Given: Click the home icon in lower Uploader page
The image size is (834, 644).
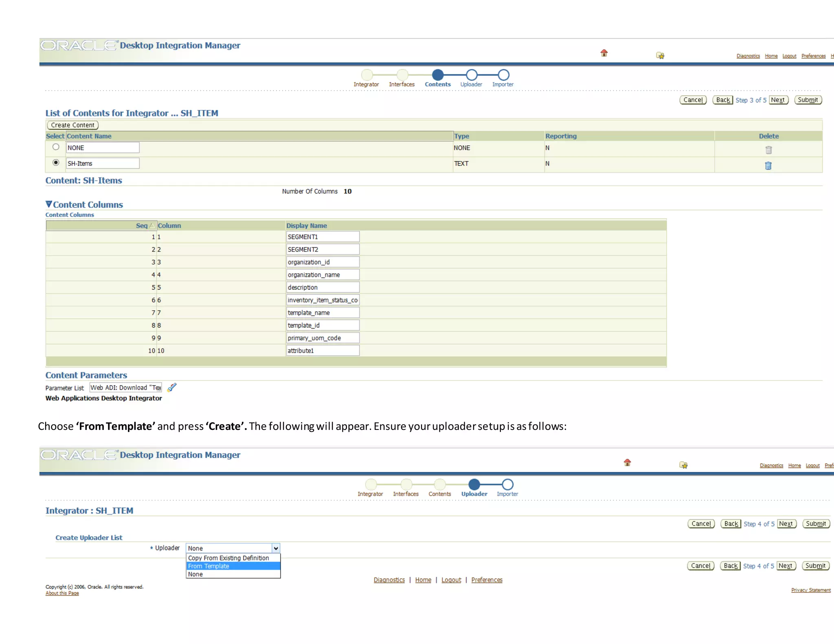Looking at the screenshot, I should (x=627, y=462).
